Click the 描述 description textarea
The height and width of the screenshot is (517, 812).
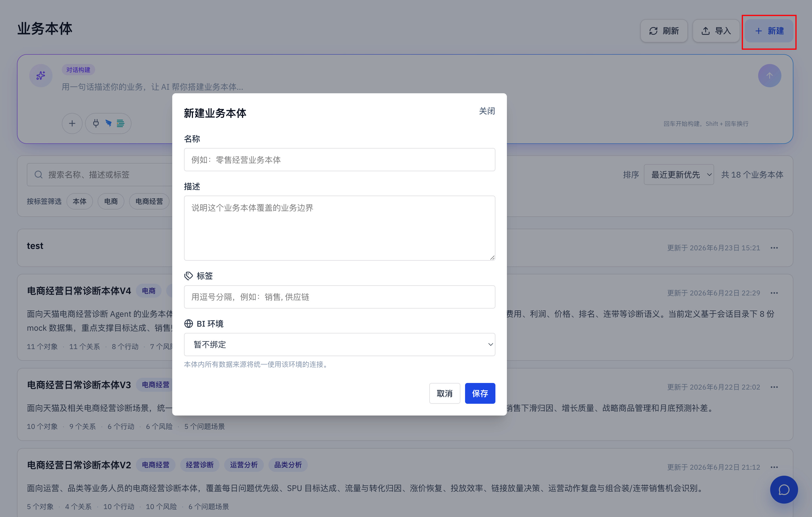[x=340, y=228]
